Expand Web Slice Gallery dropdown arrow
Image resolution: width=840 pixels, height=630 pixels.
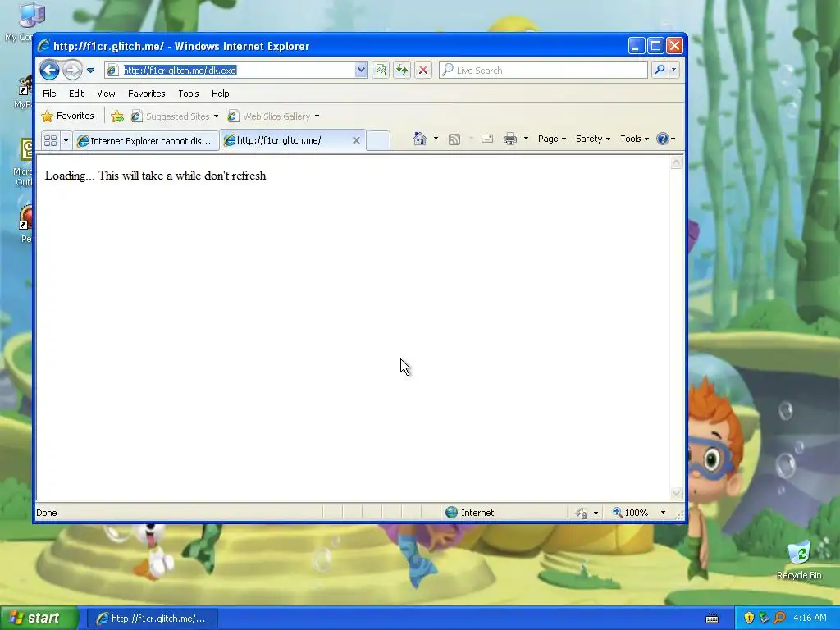pos(317,116)
